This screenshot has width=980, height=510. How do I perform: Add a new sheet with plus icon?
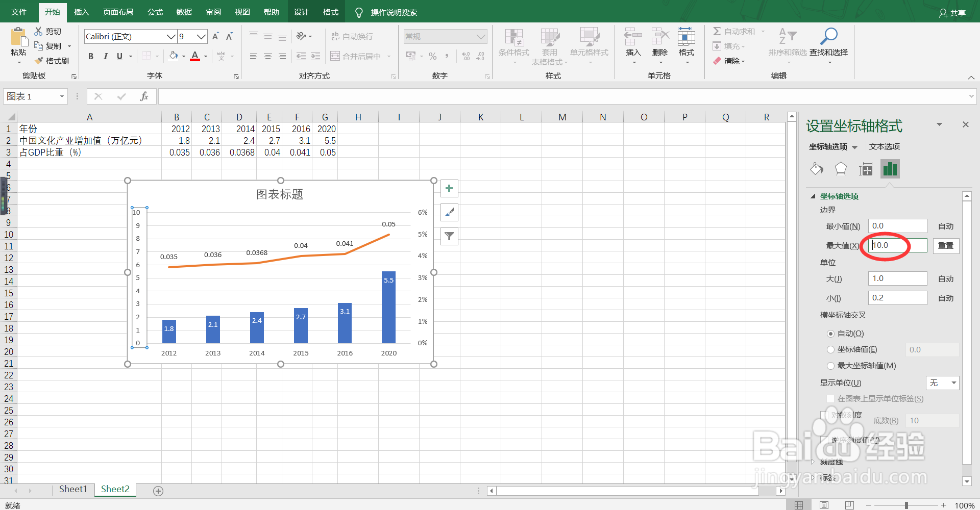[158, 491]
